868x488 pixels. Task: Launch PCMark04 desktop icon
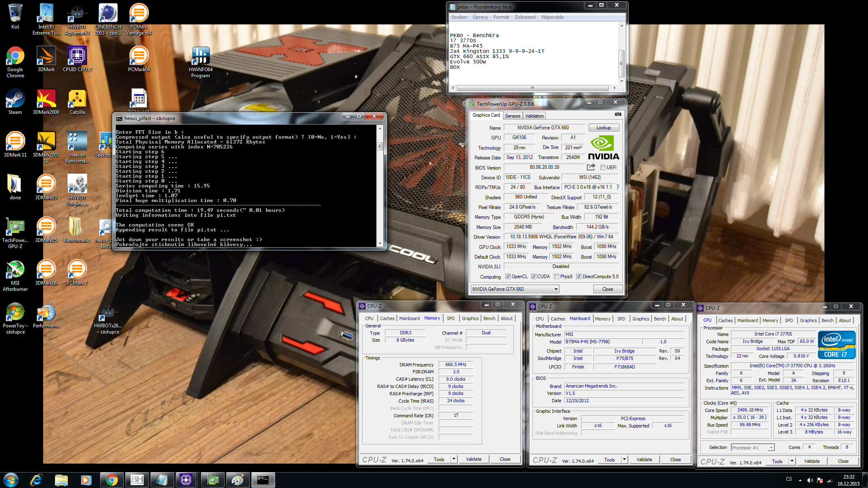[x=139, y=59]
